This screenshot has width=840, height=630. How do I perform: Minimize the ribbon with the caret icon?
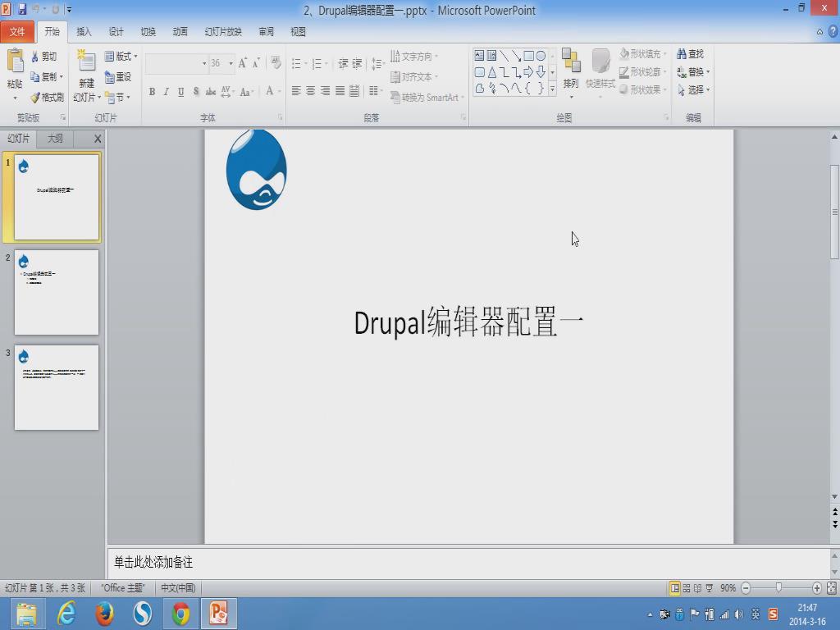(819, 32)
